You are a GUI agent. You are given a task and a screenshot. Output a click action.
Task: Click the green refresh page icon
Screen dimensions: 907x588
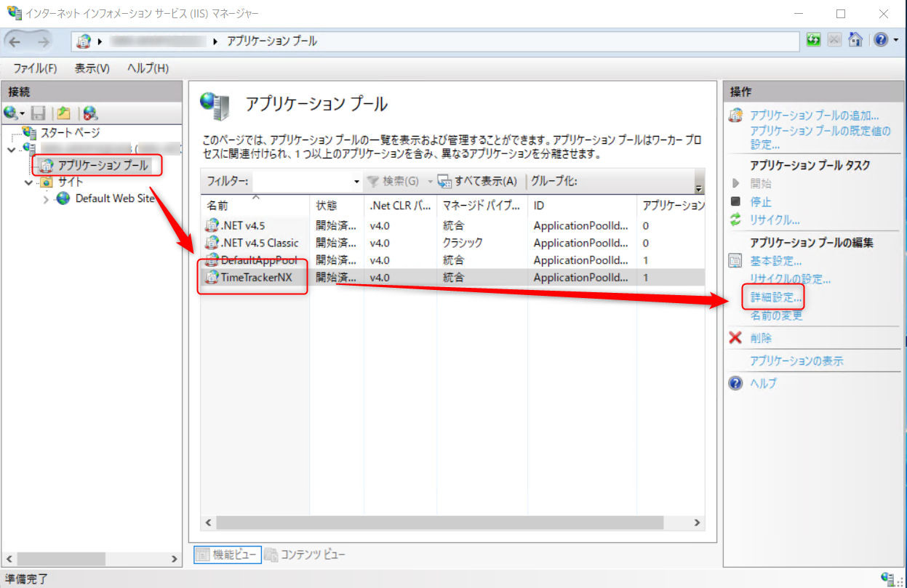coord(813,41)
